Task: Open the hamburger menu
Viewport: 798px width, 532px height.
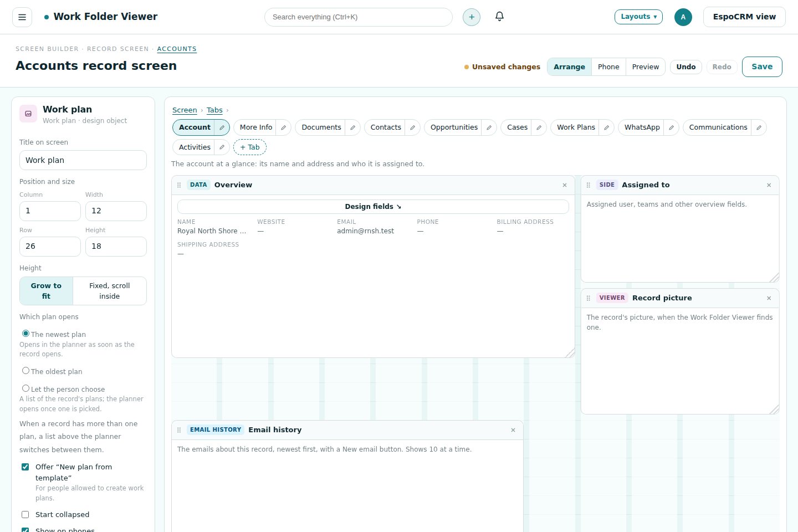Action: pyautogui.click(x=22, y=17)
